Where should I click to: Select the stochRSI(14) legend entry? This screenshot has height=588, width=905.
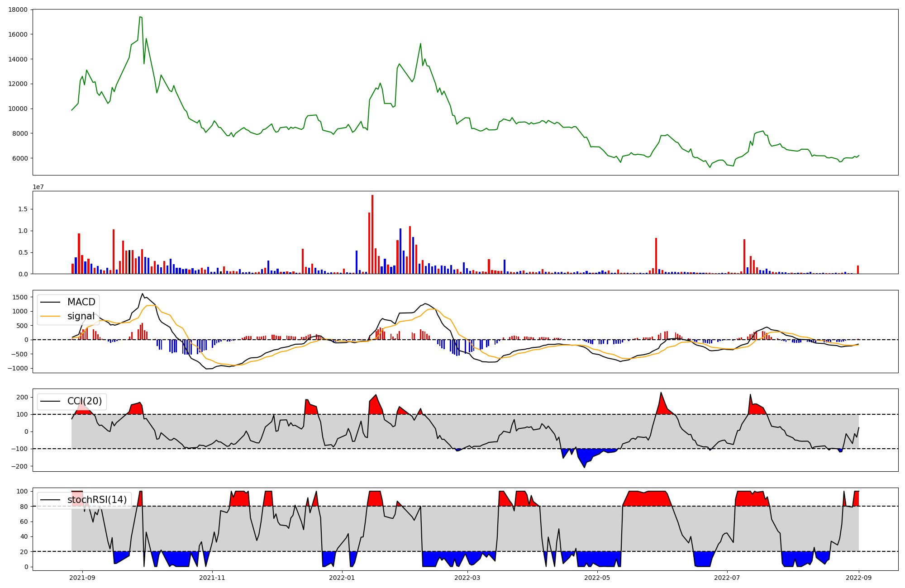(97, 500)
